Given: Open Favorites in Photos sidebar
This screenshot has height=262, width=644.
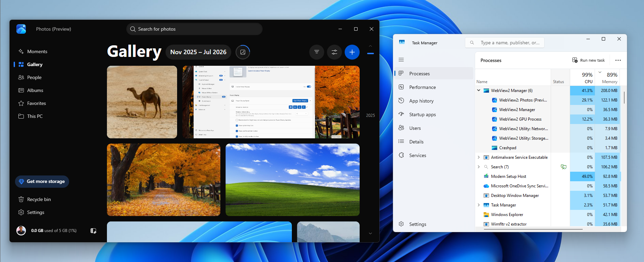Looking at the screenshot, I should tap(32, 103).
